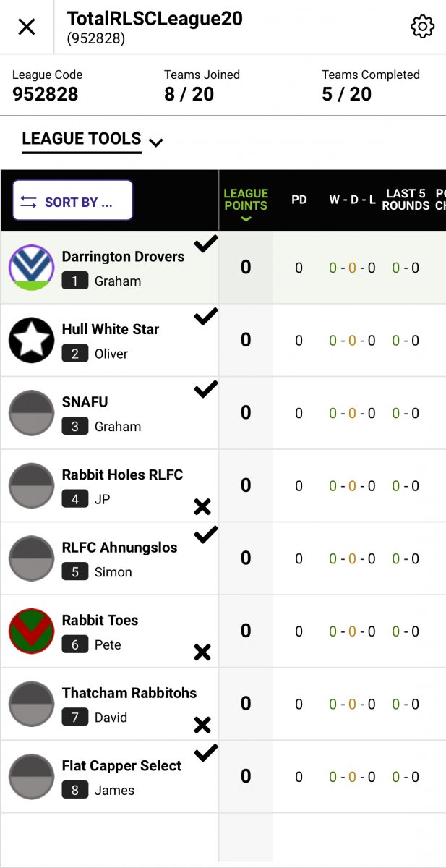Tap SNAFU grey team avatar
446x868 pixels.
tap(32, 413)
